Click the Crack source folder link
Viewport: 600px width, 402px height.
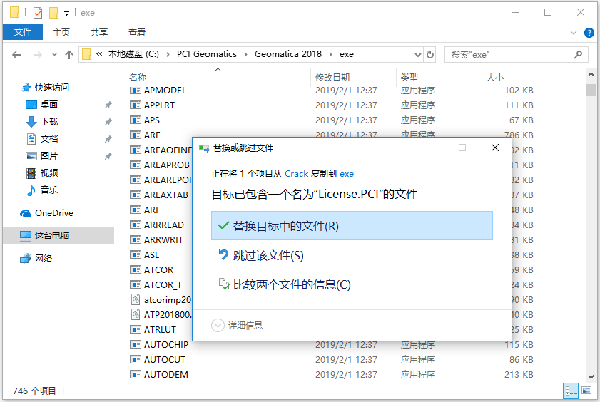[x=296, y=174]
